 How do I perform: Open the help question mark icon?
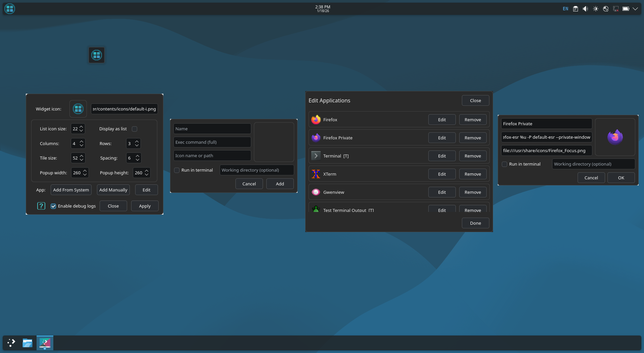coord(41,206)
